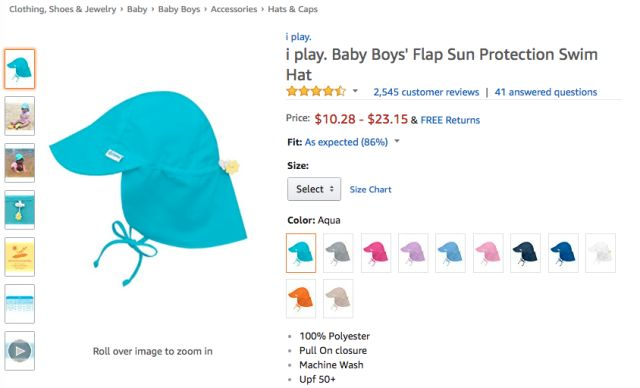Open the Size Chart link

(371, 189)
